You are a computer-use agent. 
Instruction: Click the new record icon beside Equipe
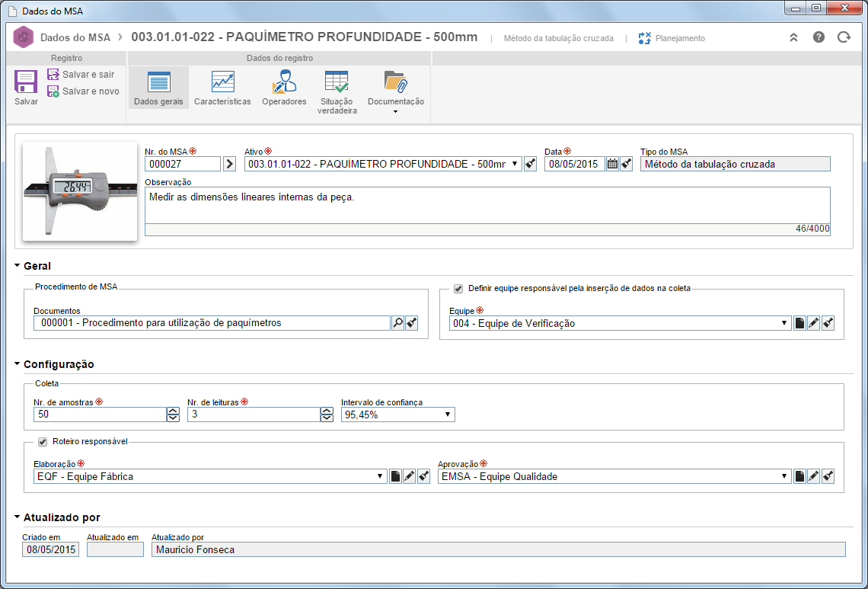pyautogui.click(x=799, y=323)
